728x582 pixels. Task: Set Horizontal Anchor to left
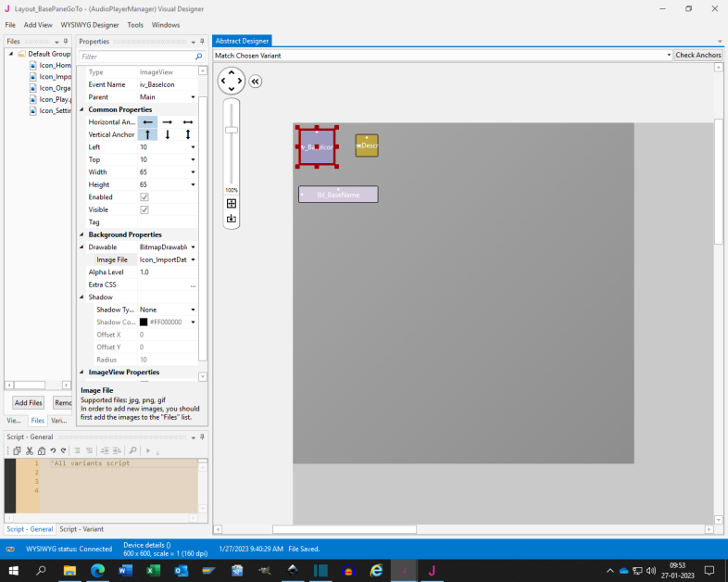point(147,122)
